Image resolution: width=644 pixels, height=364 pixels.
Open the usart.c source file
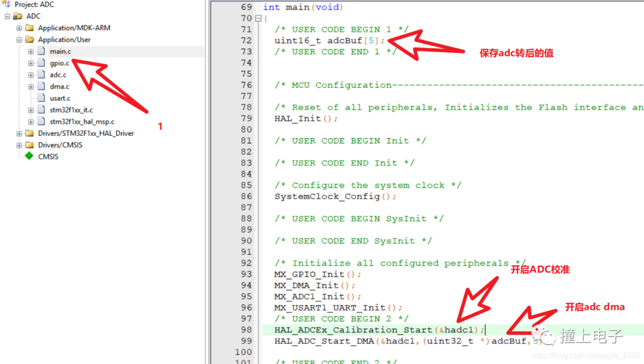click(41, 98)
